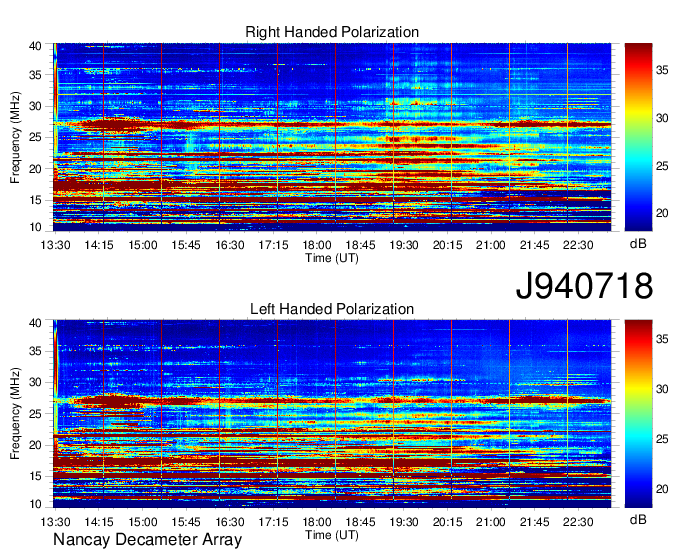Click 18:00 time tick under Left Handed plot
The image size is (680, 552).
pos(317,522)
